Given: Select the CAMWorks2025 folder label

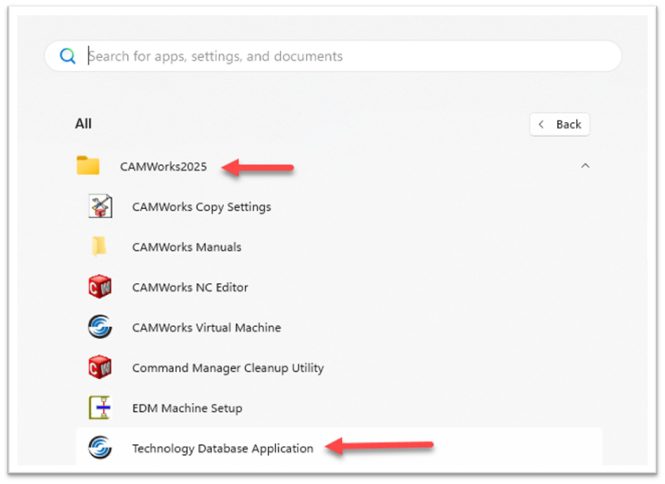Looking at the screenshot, I should 163,167.
